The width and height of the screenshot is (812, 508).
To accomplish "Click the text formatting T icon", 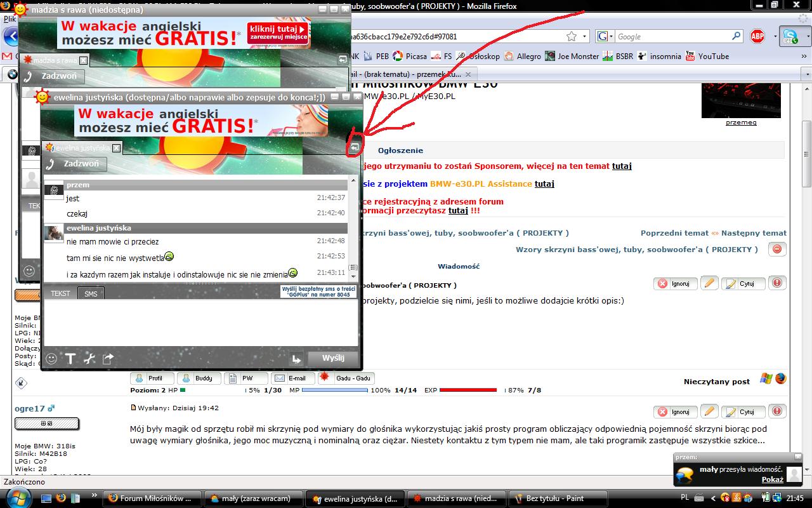I will pyautogui.click(x=70, y=359).
